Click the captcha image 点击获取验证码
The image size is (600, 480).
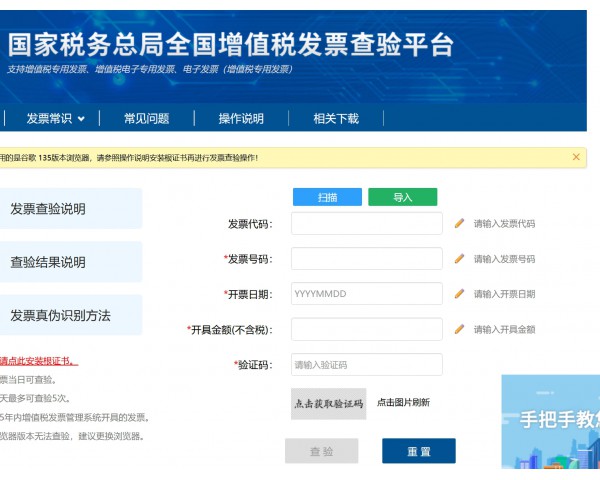tap(329, 404)
